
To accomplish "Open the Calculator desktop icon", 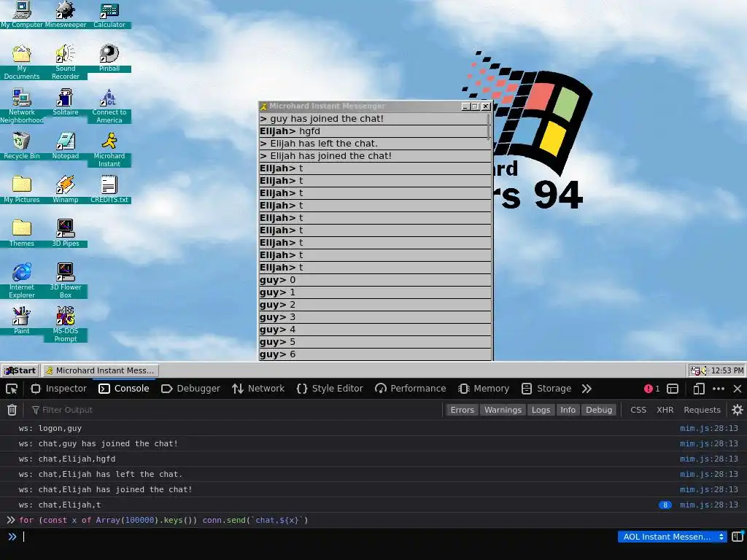I will (109, 15).
